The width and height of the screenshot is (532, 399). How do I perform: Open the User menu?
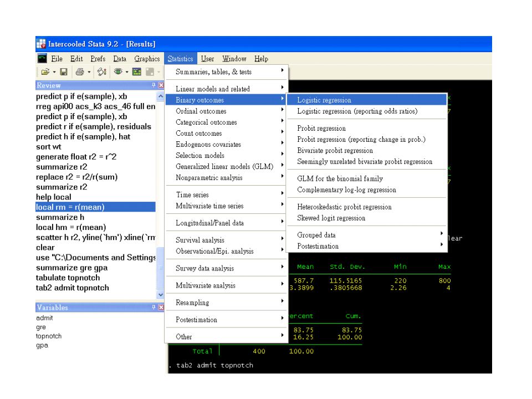(207, 59)
